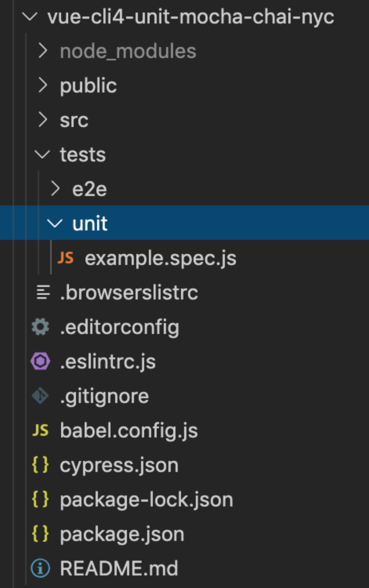Select the cypress.json file name
This screenshot has height=588, width=369.
click(x=119, y=465)
